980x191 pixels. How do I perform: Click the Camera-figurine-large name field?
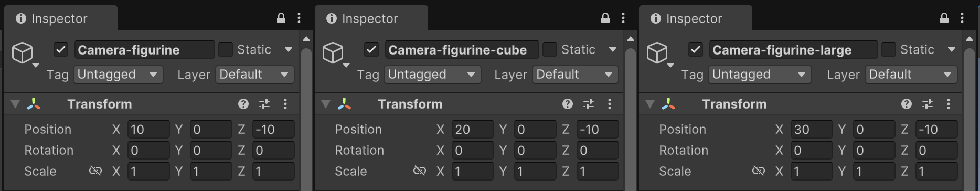click(793, 50)
